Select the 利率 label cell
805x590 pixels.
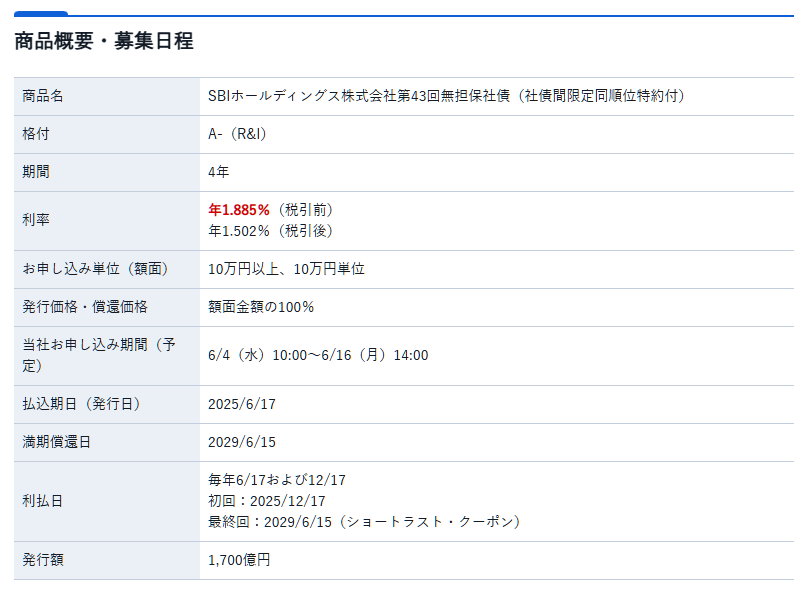[107, 220]
